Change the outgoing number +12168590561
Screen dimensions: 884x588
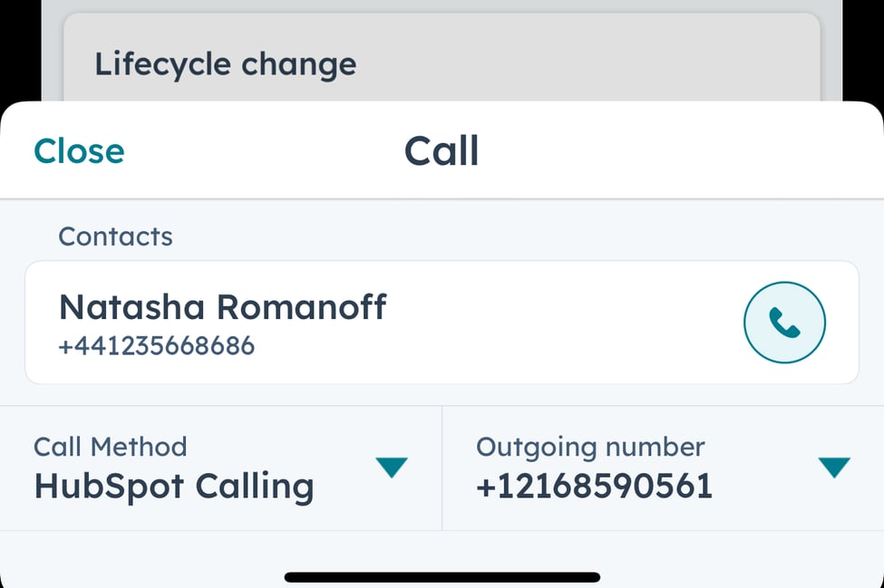[x=833, y=468]
